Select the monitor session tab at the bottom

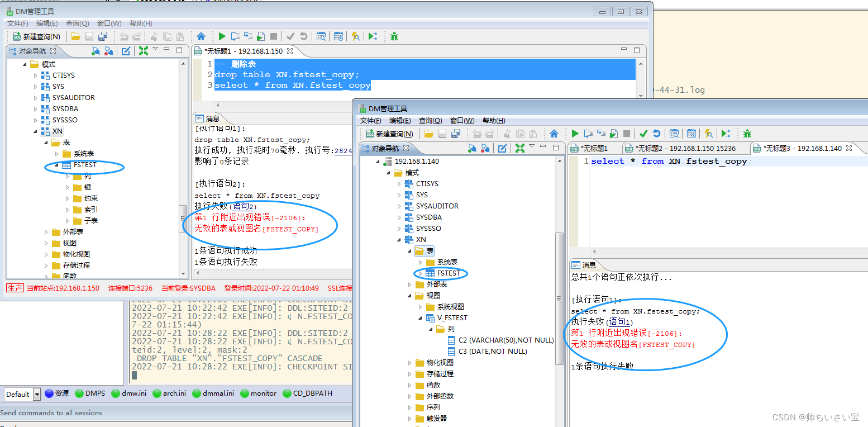tap(259, 393)
